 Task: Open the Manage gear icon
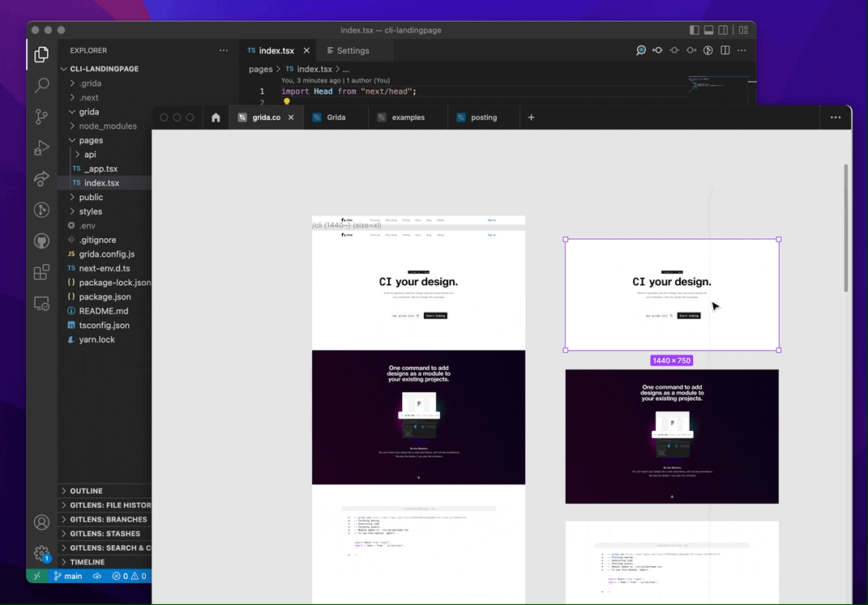tap(41, 553)
